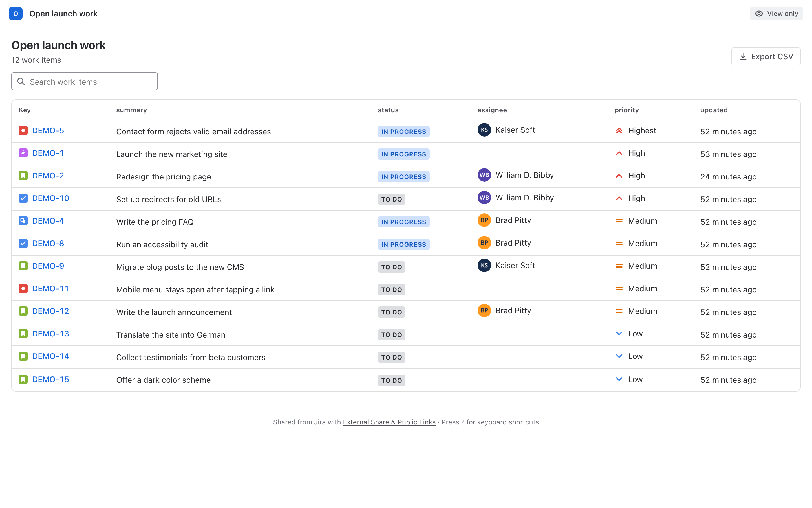The height and width of the screenshot is (508, 812).
Task: Open the External Share & Public Links link
Action: click(x=389, y=422)
